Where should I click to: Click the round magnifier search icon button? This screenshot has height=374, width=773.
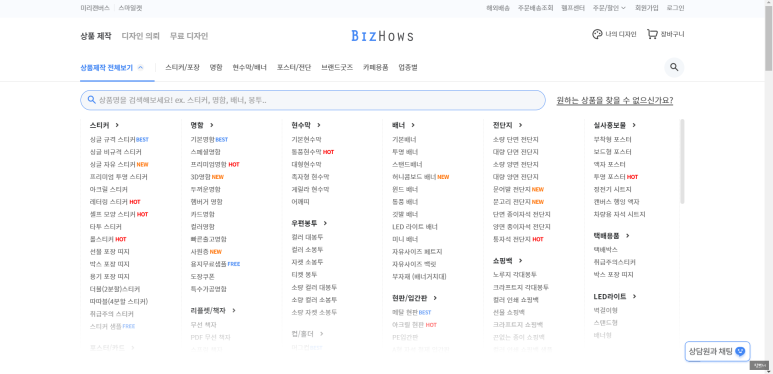[x=674, y=68]
